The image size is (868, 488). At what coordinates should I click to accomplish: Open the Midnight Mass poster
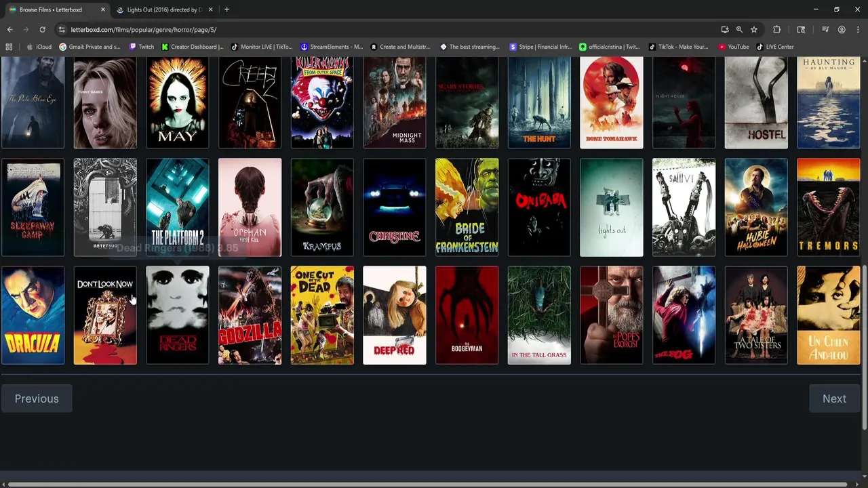point(395,102)
